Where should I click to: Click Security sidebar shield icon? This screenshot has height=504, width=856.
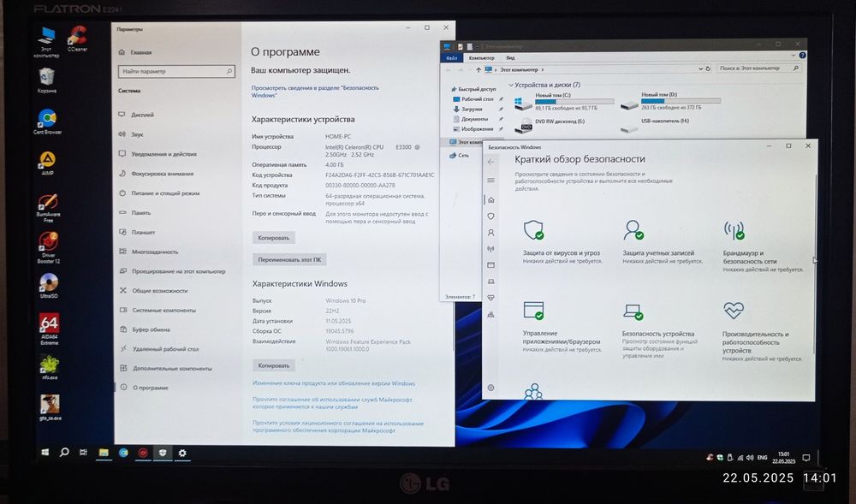click(490, 216)
